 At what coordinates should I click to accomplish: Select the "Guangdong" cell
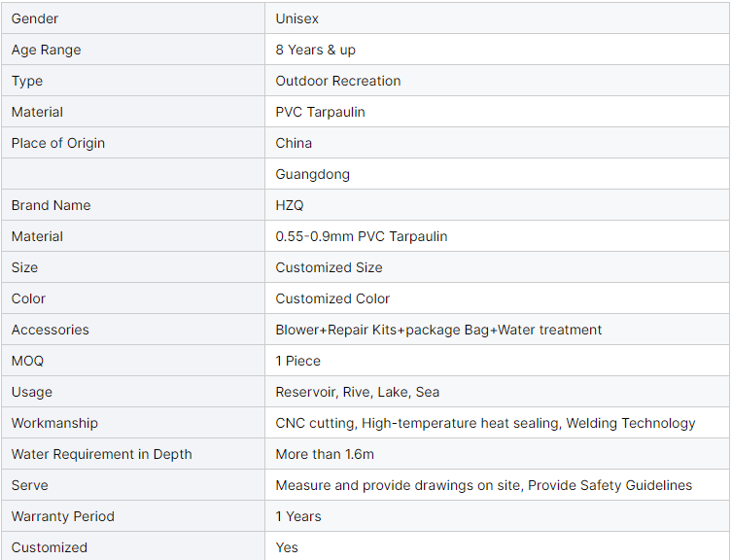[x=312, y=174]
